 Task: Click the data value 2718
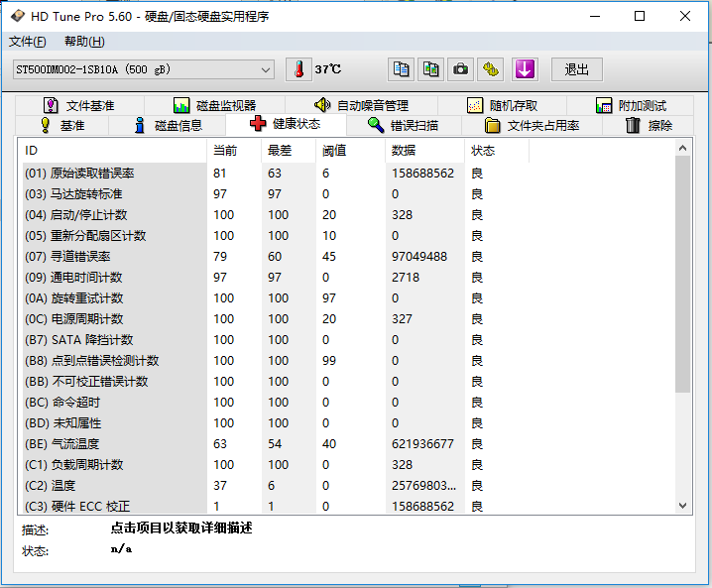pos(406,278)
